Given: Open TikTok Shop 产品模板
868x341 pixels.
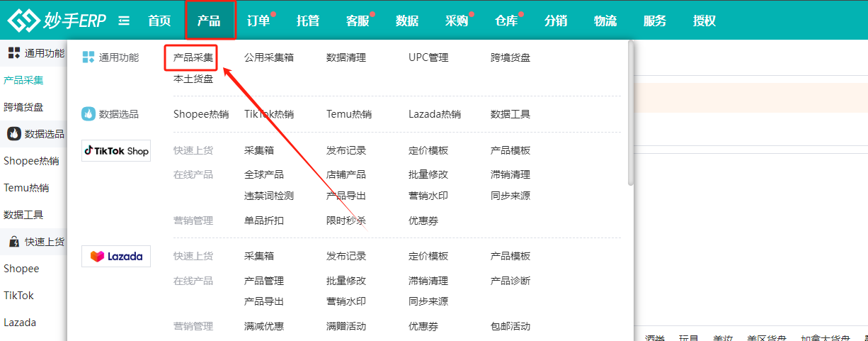Looking at the screenshot, I should [x=510, y=150].
